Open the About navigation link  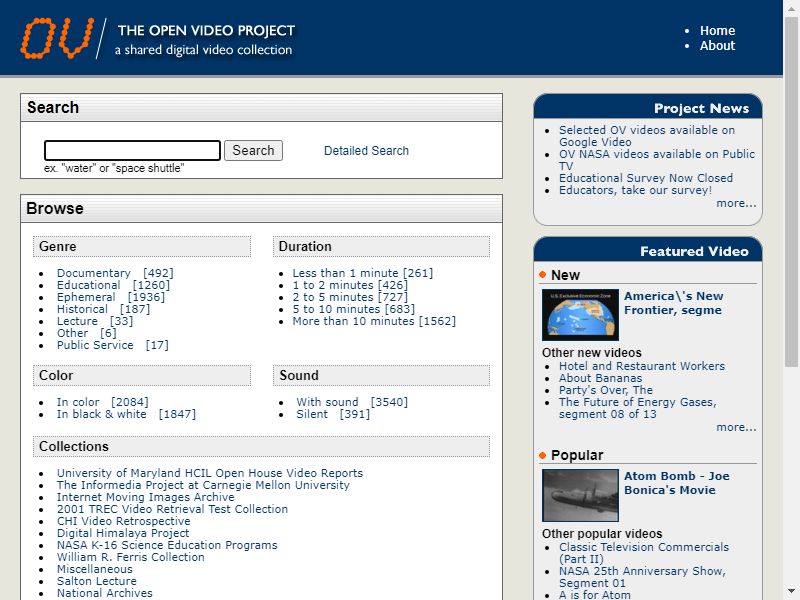pyautogui.click(x=717, y=45)
